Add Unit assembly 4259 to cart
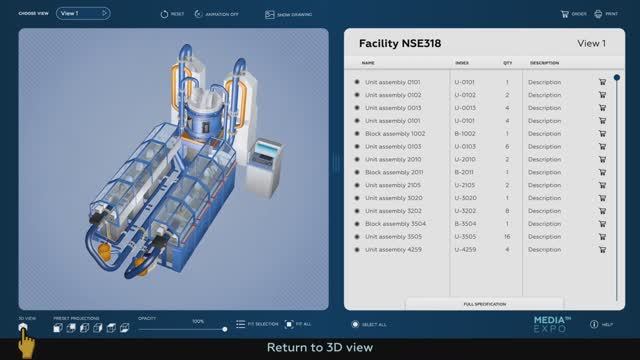This screenshot has width=640, height=360. pyautogui.click(x=602, y=249)
